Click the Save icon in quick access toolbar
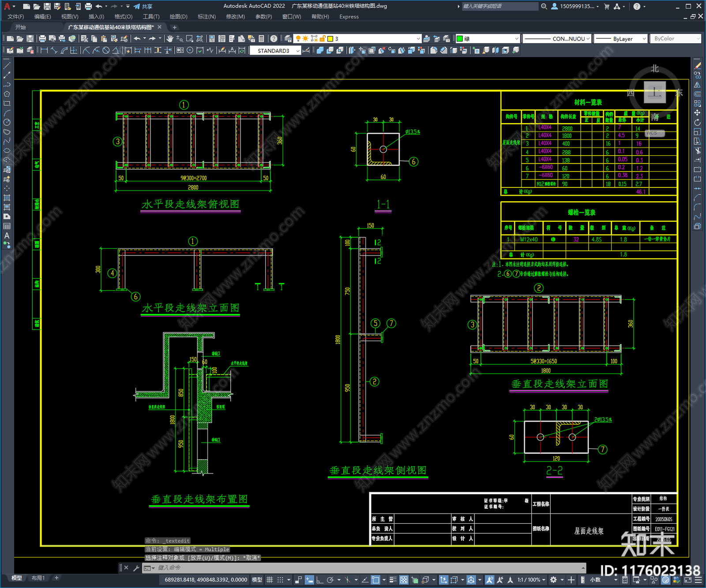 [47, 6]
